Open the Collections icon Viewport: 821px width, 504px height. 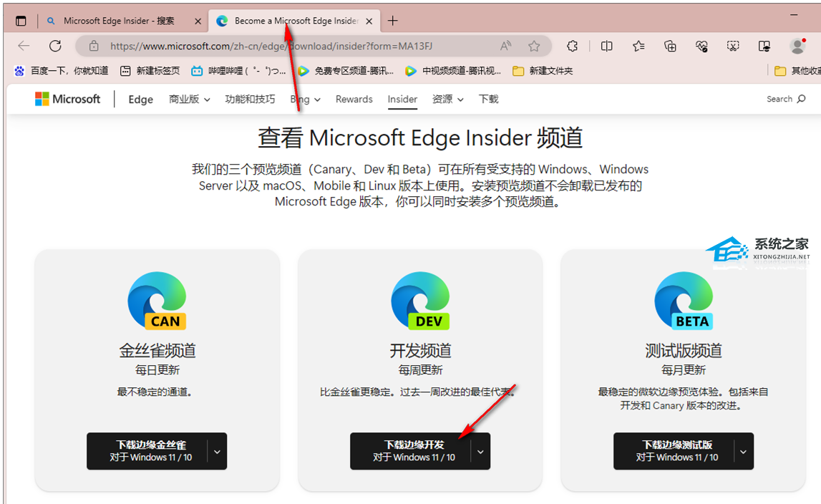(x=670, y=46)
